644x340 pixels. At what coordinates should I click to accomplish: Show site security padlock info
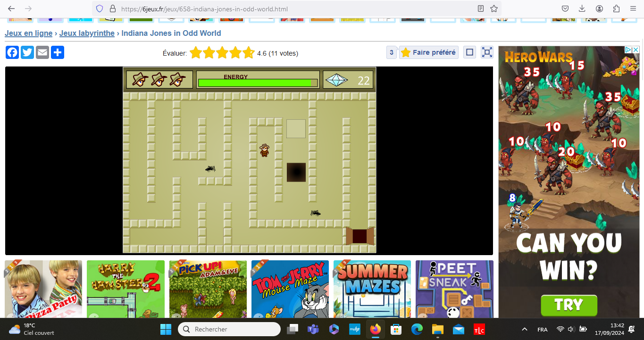click(x=112, y=8)
